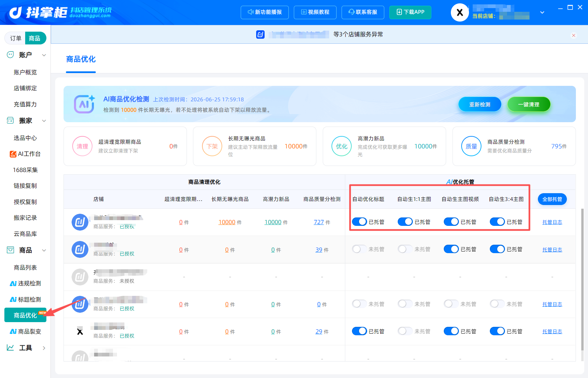Click the 工具 chart icon in sidebar
The height and width of the screenshot is (378, 588).
point(10,347)
